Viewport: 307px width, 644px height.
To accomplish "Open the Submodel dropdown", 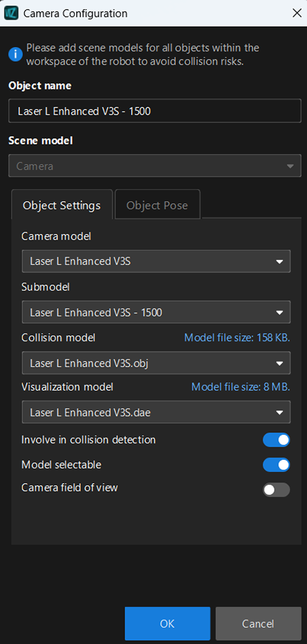I will coord(156,313).
